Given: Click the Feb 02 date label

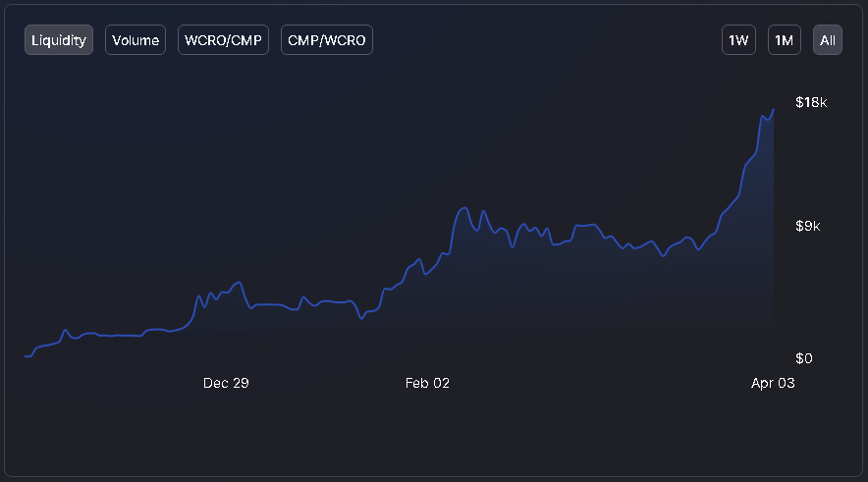Looking at the screenshot, I should click(x=427, y=383).
